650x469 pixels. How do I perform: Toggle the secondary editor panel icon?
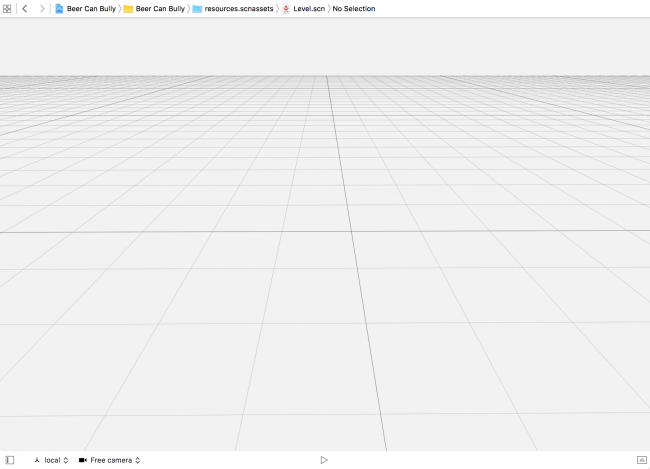(641, 460)
